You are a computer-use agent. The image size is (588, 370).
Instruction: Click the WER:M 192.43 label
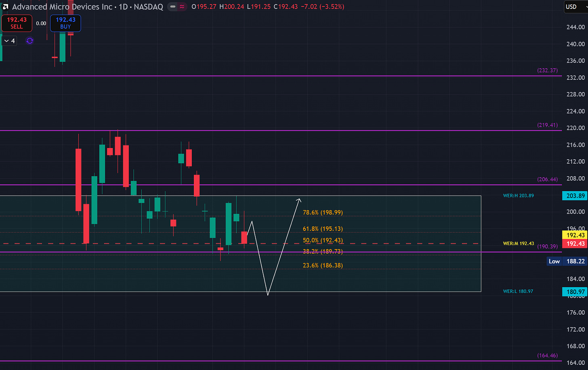click(x=518, y=243)
